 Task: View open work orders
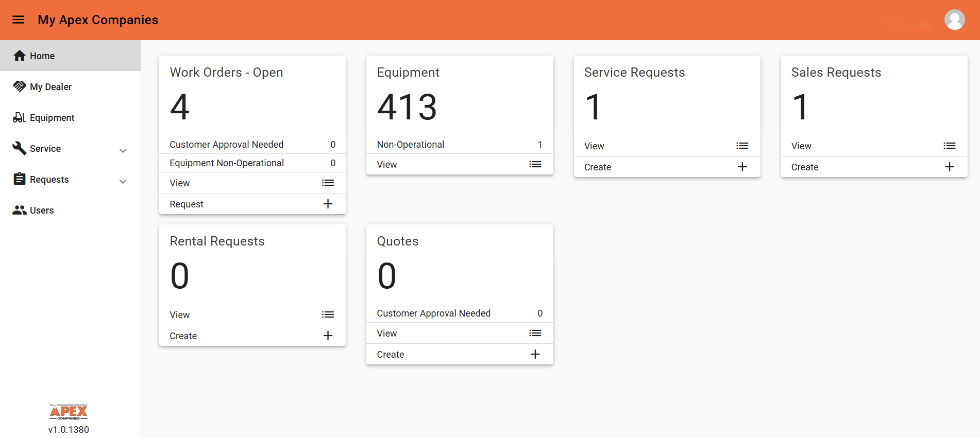(x=252, y=183)
